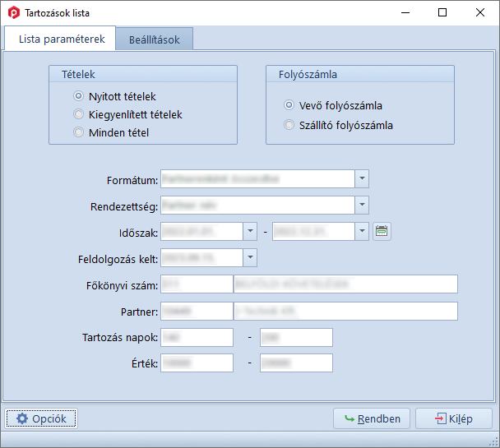Viewport: 500px width, 448px height.
Task: Select Vevő folyószámla radio button
Action: click(289, 105)
